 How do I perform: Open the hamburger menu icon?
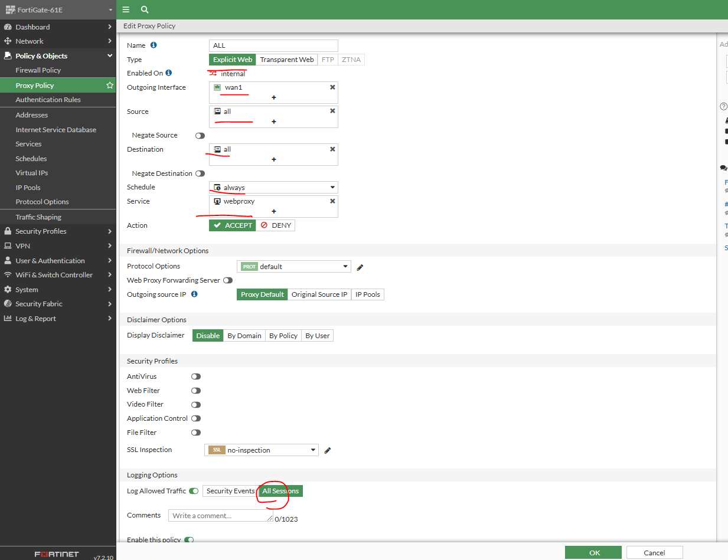(x=126, y=9)
